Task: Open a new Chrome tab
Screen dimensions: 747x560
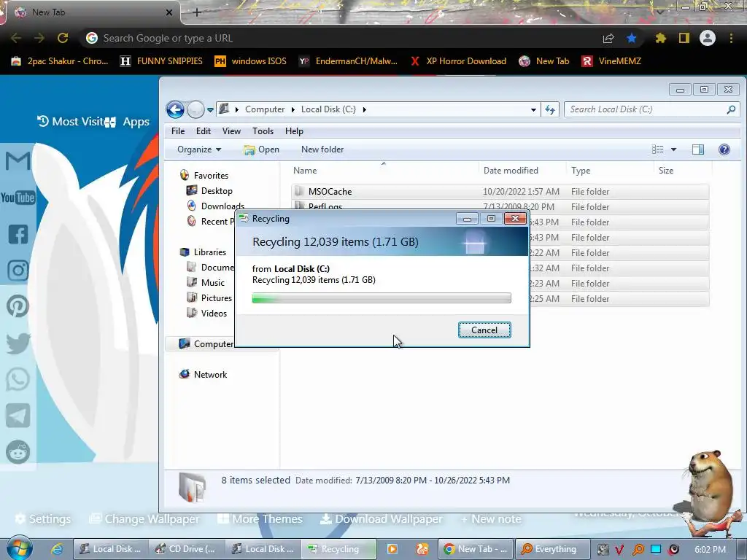Action: tap(197, 12)
